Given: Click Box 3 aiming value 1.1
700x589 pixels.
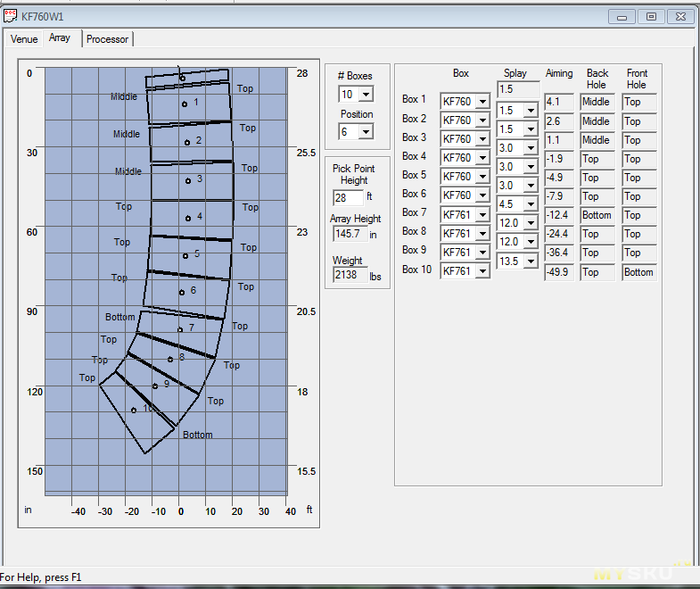Looking at the screenshot, I should coord(559,140).
